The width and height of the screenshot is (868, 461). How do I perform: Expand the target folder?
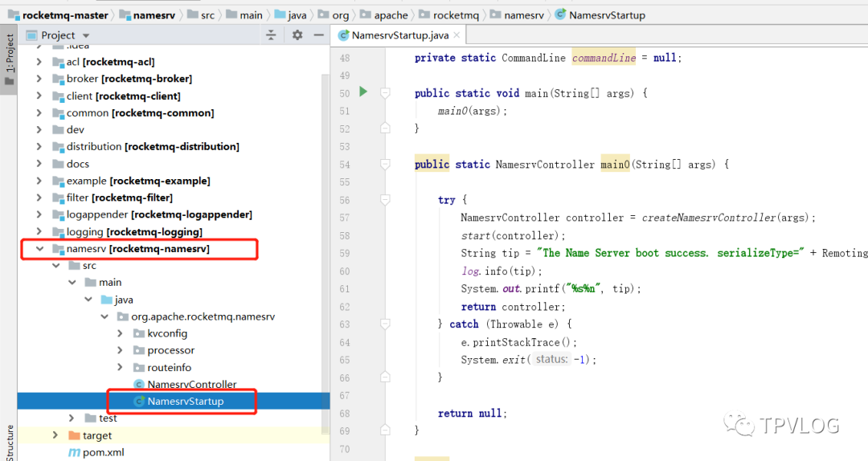[x=55, y=435]
